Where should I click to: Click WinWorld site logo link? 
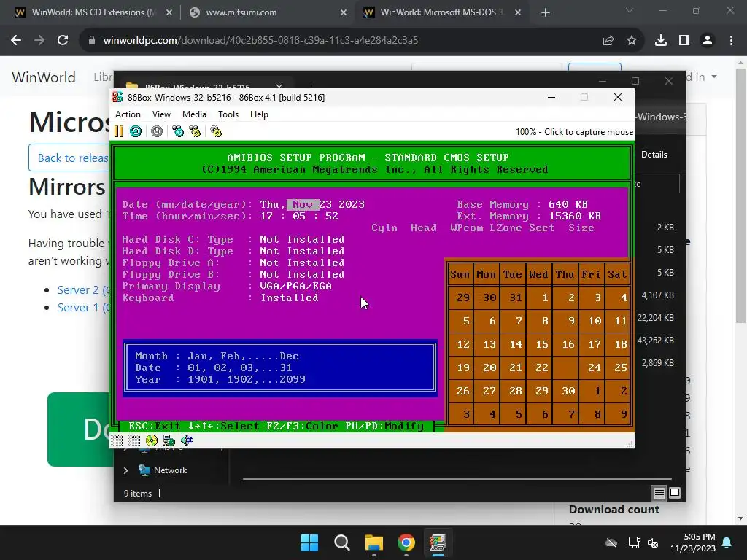coord(43,77)
